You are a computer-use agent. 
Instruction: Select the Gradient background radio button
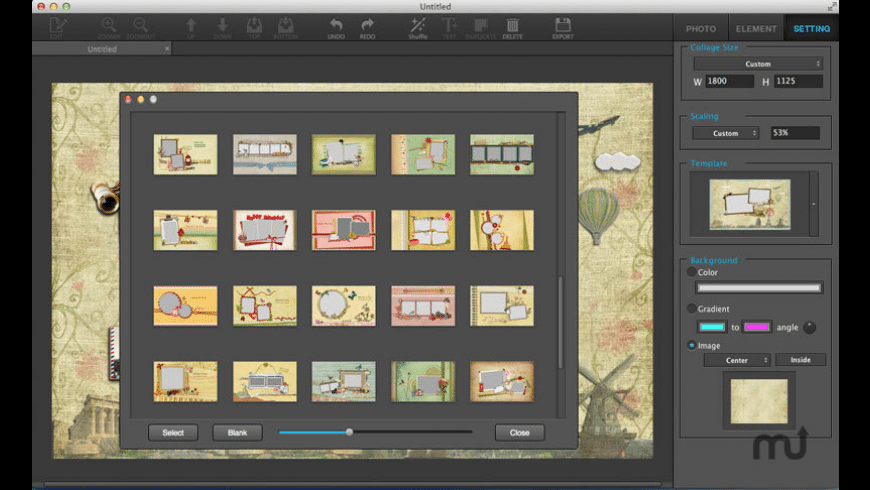(x=692, y=309)
